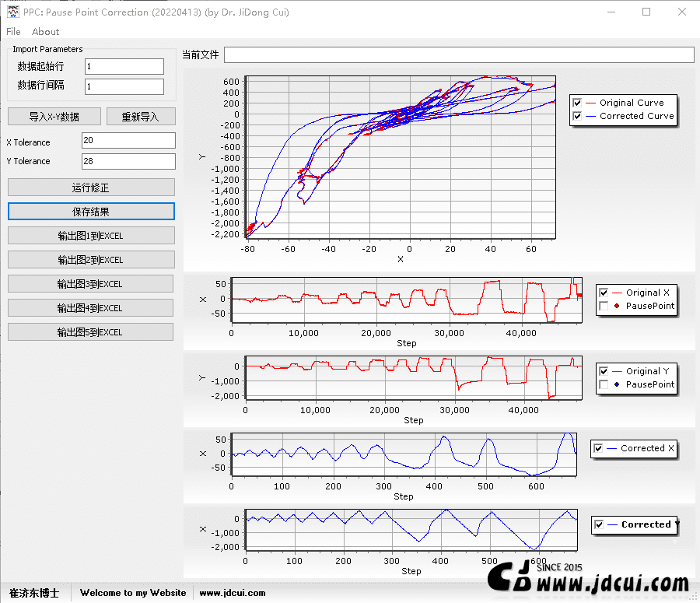Uncheck the Original X series
This screenshot has height=603, width=700.
604,293
